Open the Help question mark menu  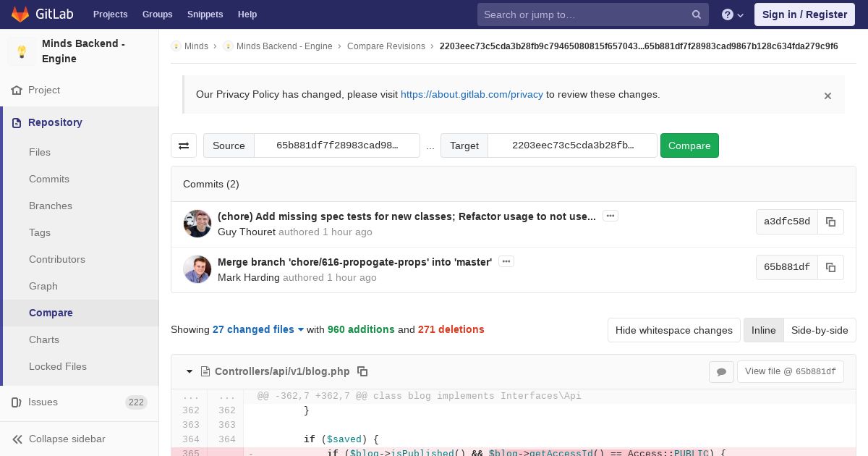[732, 14]
